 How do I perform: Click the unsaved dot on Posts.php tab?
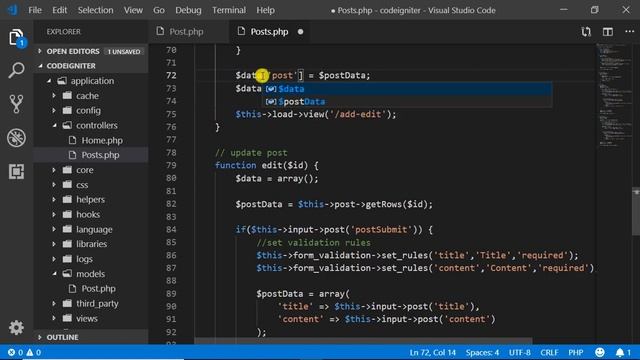click(x=300, y=32)
